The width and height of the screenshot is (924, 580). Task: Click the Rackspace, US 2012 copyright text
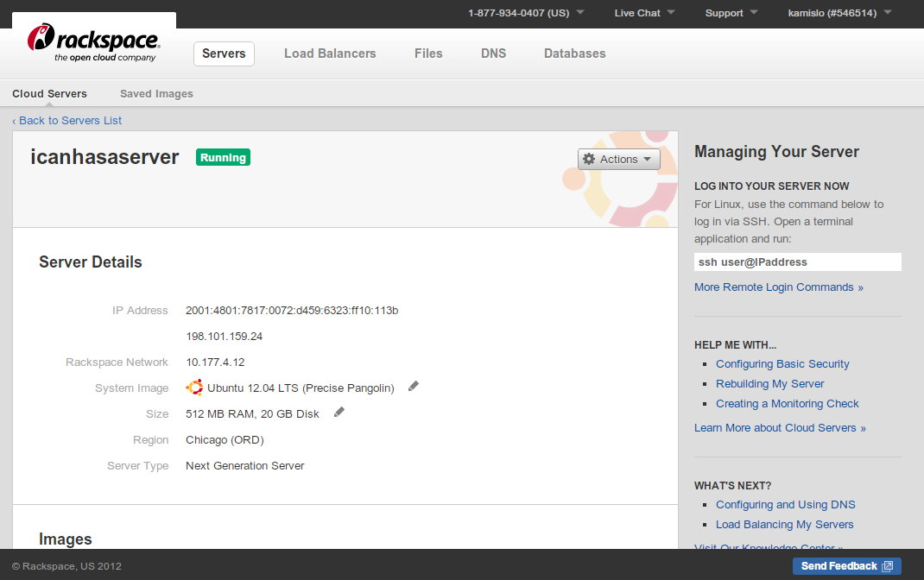click(x=66, y=566)
